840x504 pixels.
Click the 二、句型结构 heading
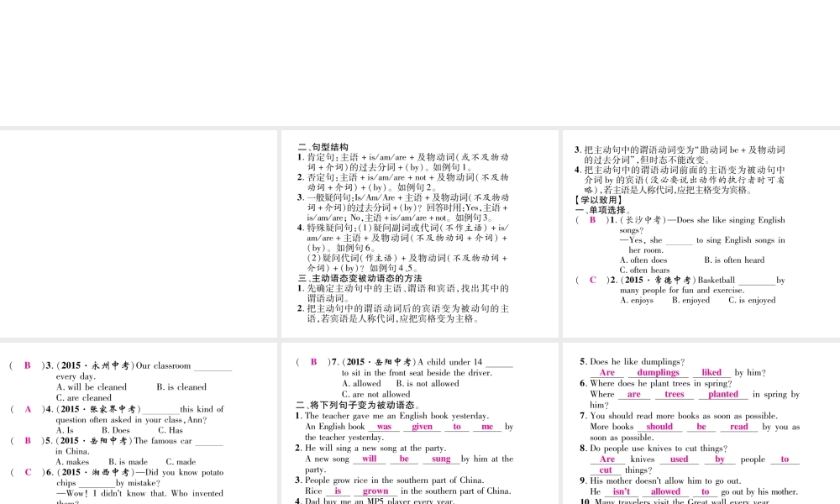323,147
